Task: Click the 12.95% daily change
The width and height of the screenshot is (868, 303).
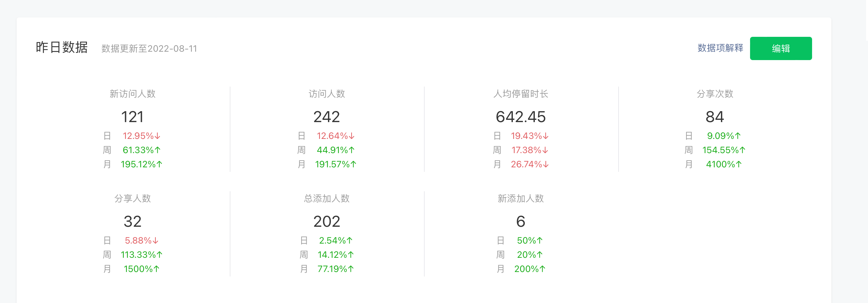Action: pyautogui.click(x=142, y=136)
